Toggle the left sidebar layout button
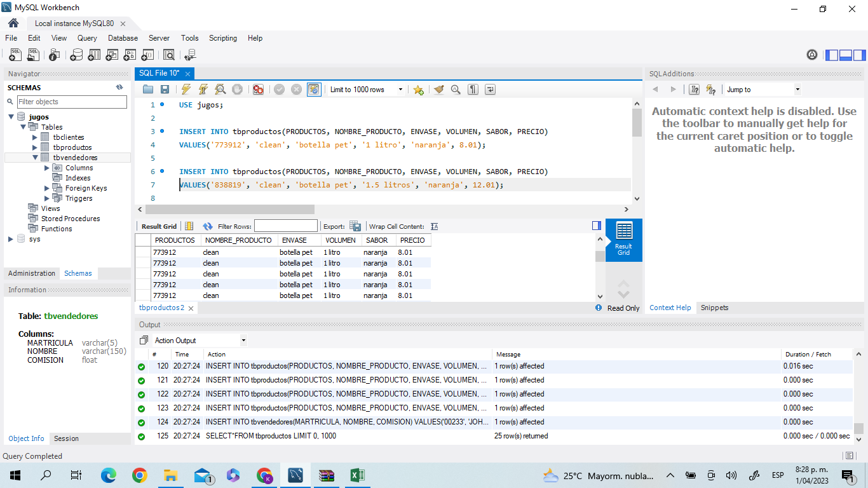Image resolution: width=868 pixels, height=488 pixels. 832,55
